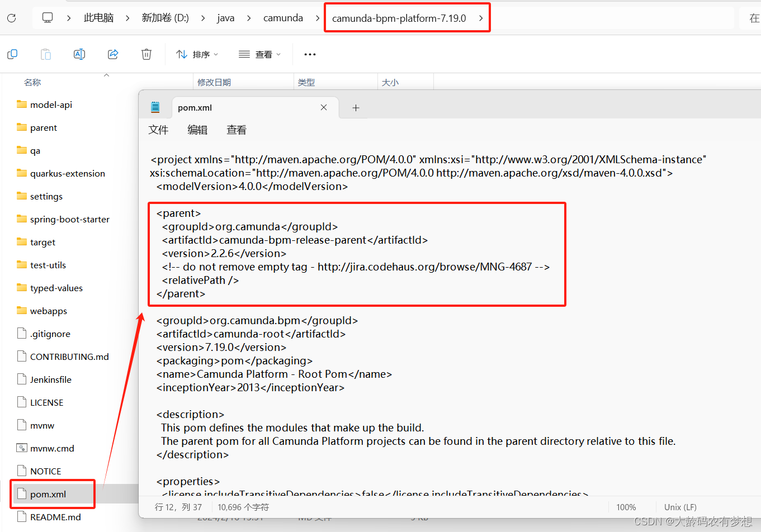Close the pom.xml Notepad tab
Image resolution: width=761 pixels, height=532 pixels.
tap(324, 107)
